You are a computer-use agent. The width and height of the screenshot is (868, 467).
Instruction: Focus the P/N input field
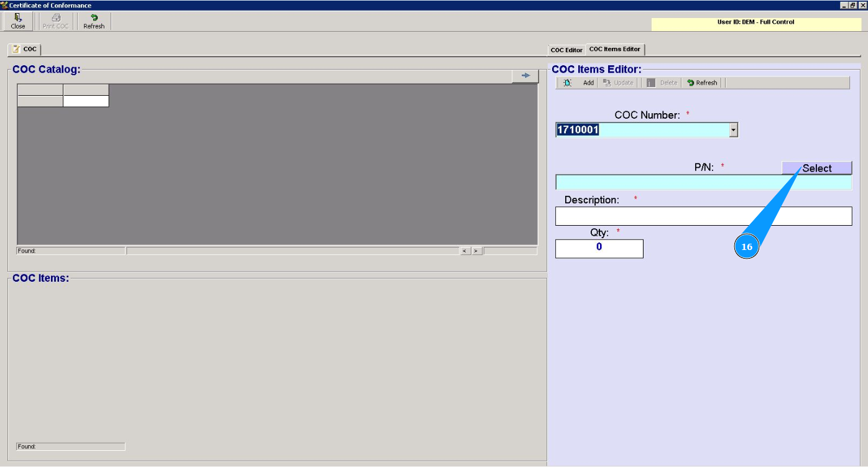pos(703,182)
